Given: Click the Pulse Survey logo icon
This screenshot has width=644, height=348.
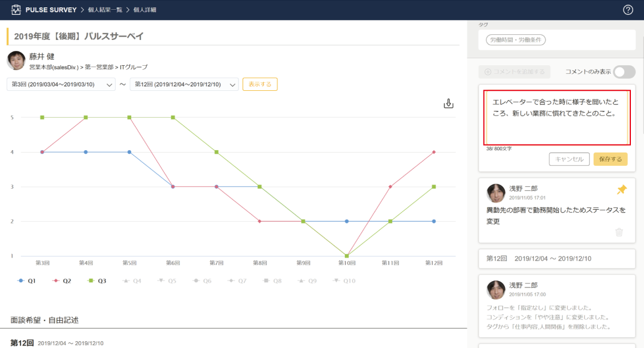Looking at the screenshot, I should pyautogui.click(x=17, y=10).
